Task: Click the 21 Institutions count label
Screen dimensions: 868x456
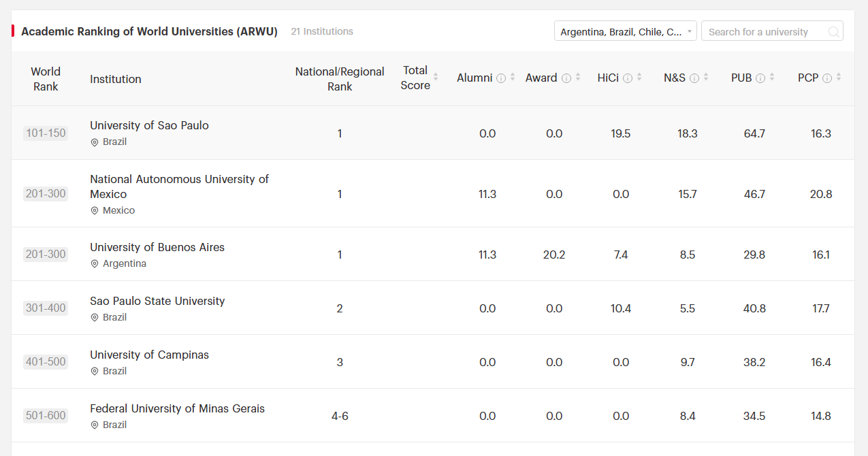Action: [322, 31]
